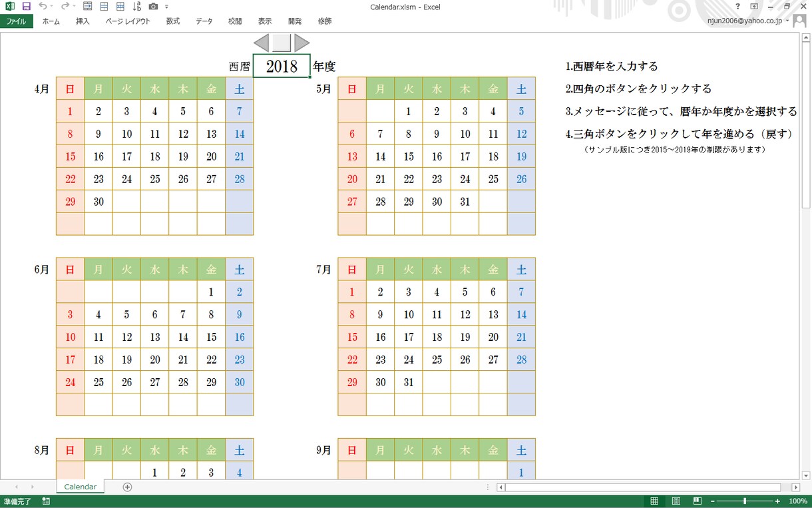This screenshot has width=812, height=508.
Task: Select the 西暦 label cell
Action: [239, 67]
